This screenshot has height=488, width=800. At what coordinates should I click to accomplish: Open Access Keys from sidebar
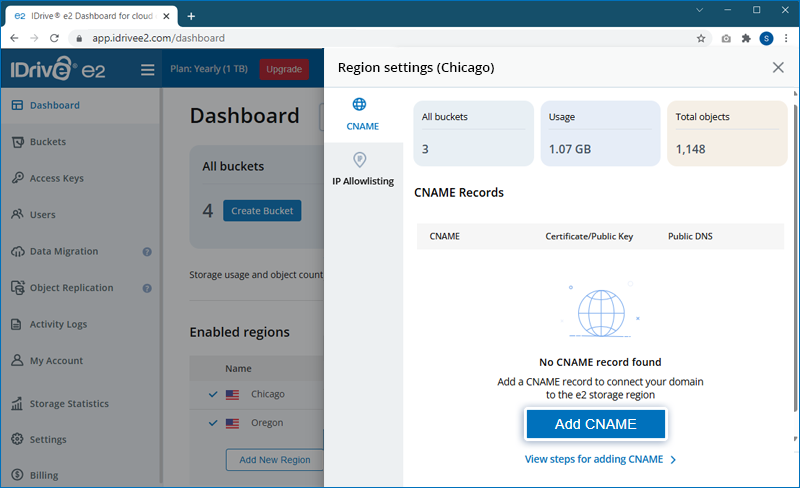[56, 178]
